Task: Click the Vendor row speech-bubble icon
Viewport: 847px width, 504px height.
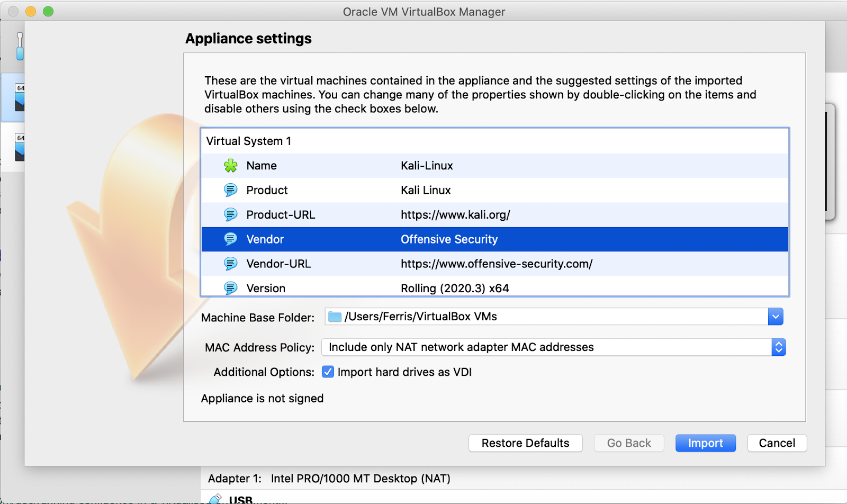Action: pos(230,239)
